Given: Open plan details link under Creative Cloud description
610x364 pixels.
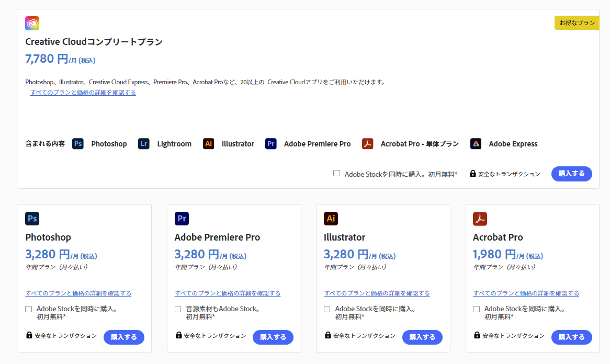Looking at the screenshot, I should pyautogui.click(x=83, y=93).
